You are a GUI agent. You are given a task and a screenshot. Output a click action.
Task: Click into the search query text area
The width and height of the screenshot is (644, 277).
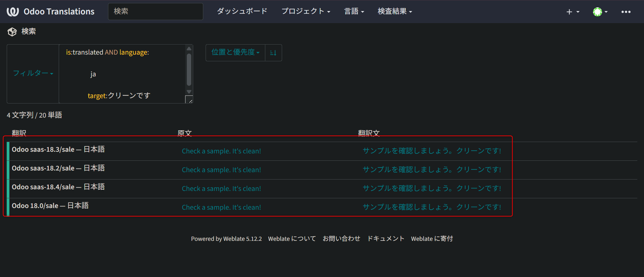(x=122, y=74)
